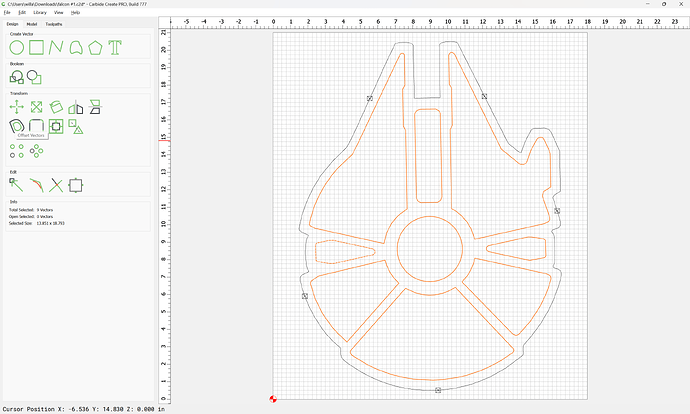Open the Linear Array tool

[x=17, y=151]
